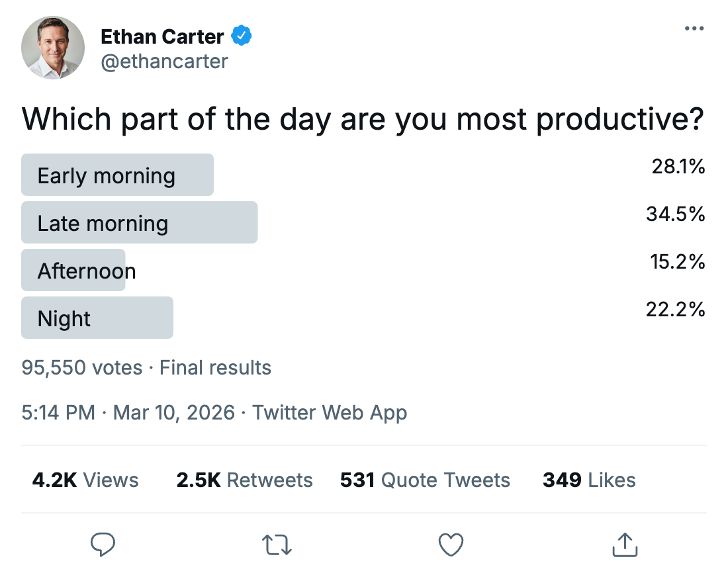Select the Night poll option
The image size is (728, 581).
(97, 318)
